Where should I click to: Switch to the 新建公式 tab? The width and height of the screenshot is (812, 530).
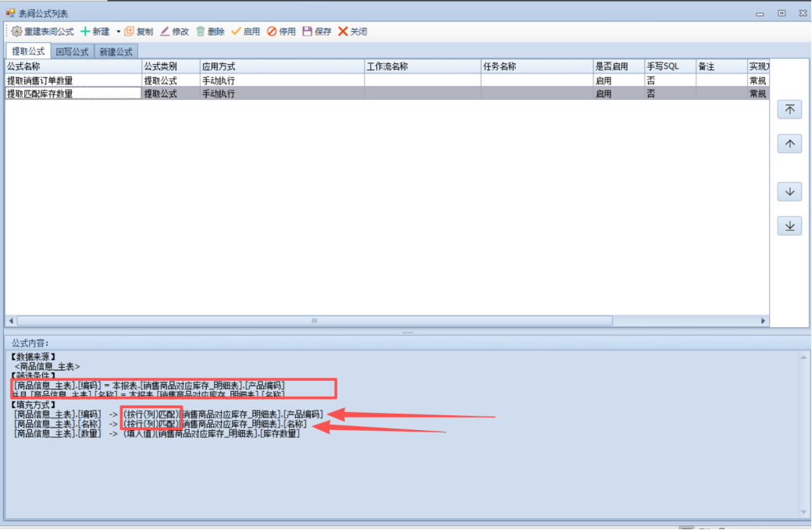(115, 52)
